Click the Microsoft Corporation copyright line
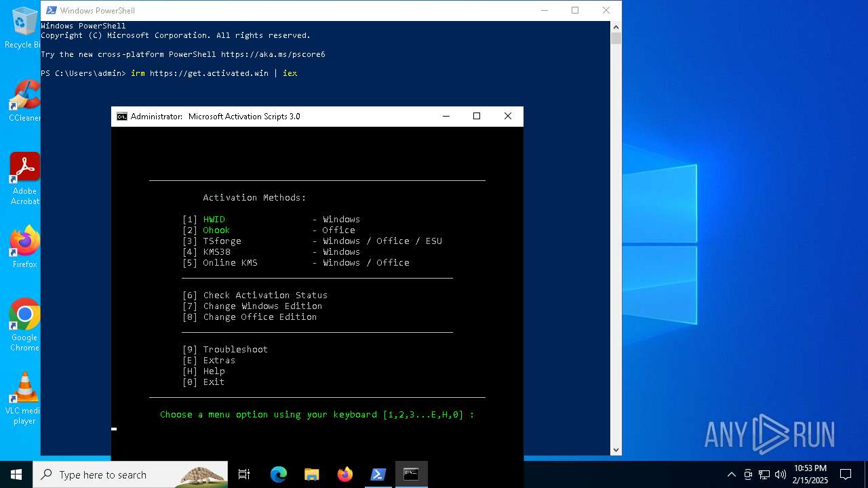 (x=176, y=35)
